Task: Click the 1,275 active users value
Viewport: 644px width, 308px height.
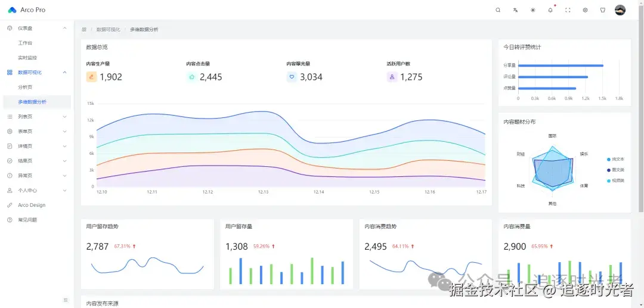Action: click(x=411, y=77)
